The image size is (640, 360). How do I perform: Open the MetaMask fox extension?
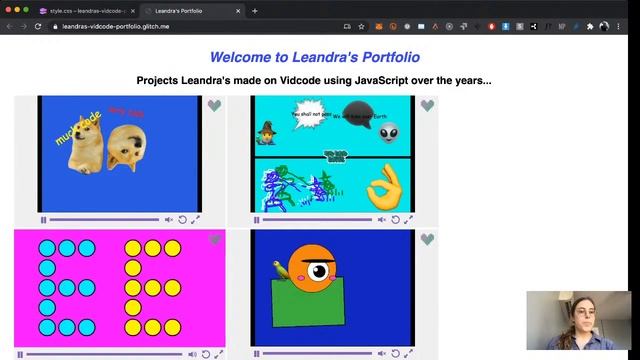379,27
